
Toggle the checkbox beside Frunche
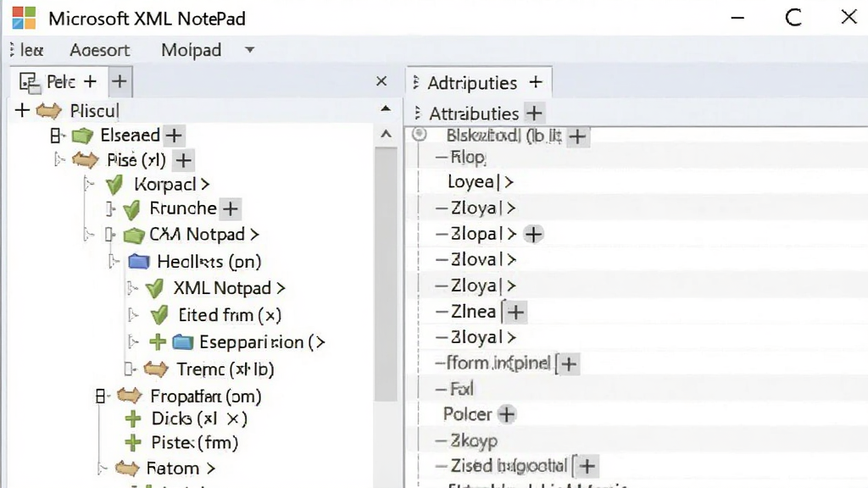click(x=110, y=209)
